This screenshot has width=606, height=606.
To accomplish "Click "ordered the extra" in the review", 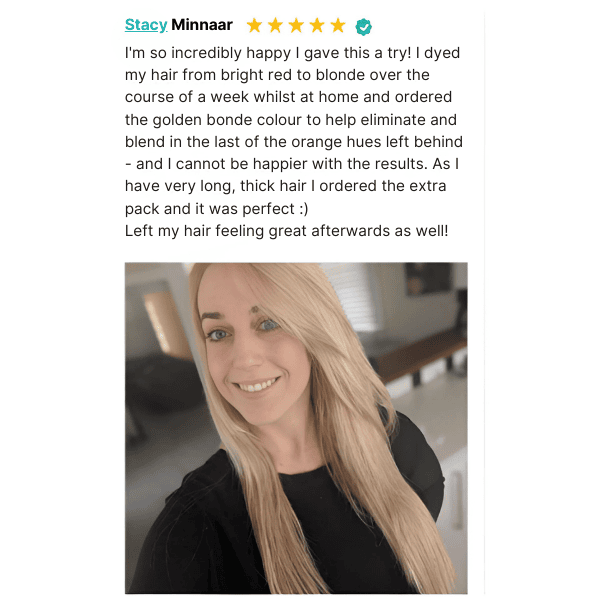I will click(x=383, y=186).
